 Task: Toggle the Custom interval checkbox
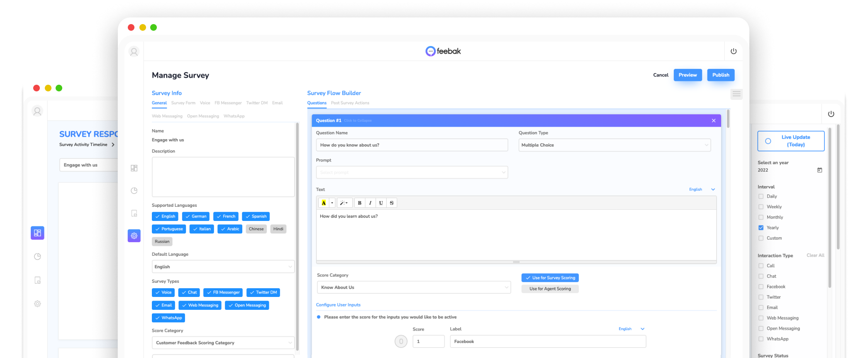coord(761,238)
